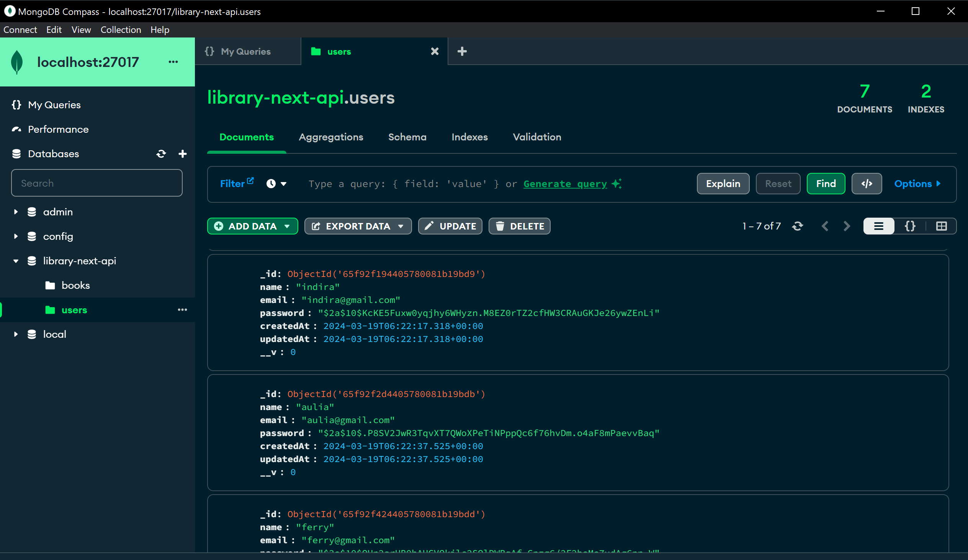The width and height of the screenshot is (968, 560).
Task: Close the users tab
Action: (x=435, y=51)
